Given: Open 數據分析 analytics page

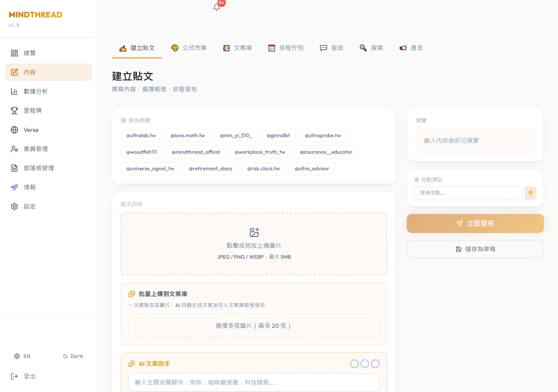Looking at the screenshot, I should [48, 91].
